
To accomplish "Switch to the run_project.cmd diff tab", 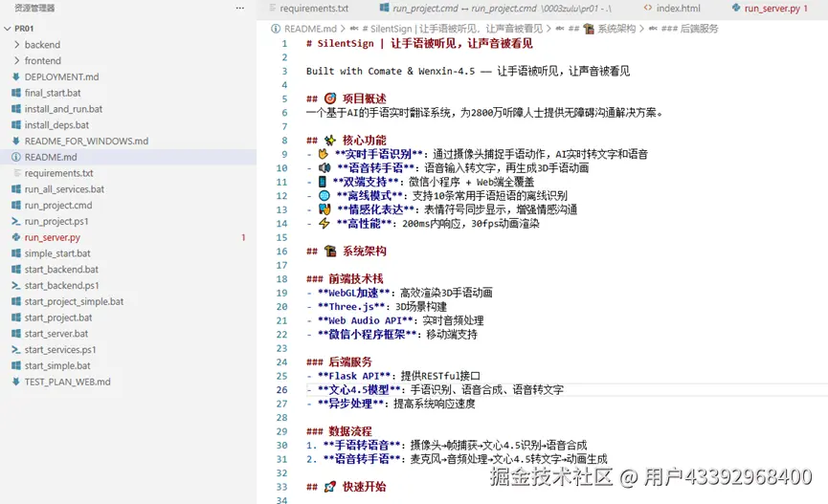I will coord(495,9).
